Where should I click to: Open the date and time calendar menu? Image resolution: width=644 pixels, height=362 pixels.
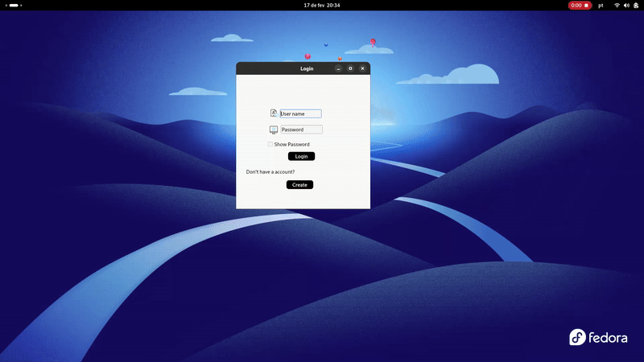[x=321, y=5]
